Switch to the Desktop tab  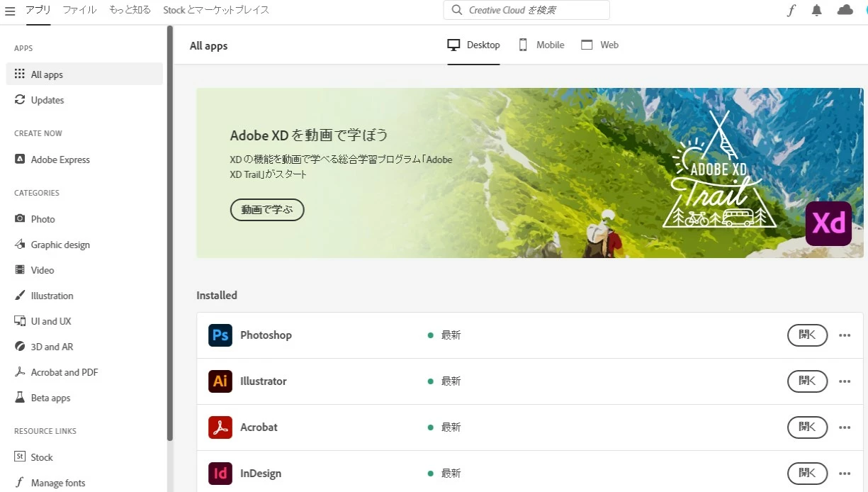point(473,45)
